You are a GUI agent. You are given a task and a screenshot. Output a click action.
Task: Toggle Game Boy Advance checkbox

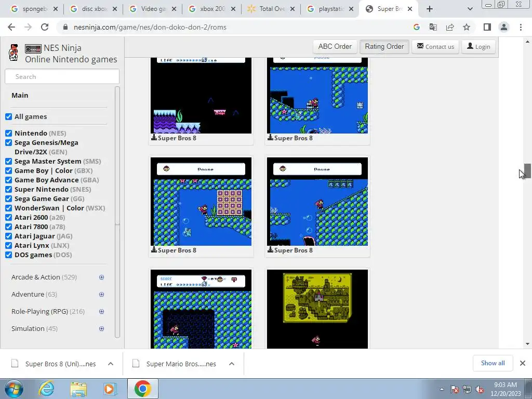coord(8,180)
